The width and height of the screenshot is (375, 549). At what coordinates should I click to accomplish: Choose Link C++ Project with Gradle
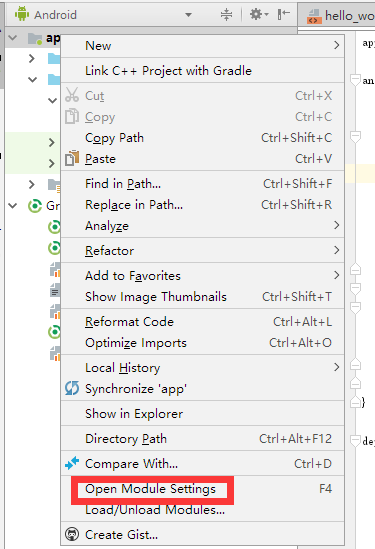202,71
